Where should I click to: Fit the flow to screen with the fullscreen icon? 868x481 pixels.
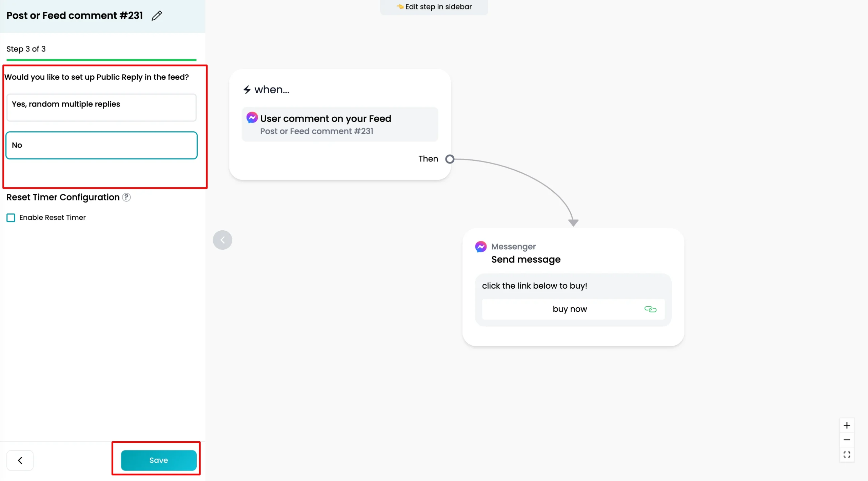pyautogui.click(x=847, y=455)
